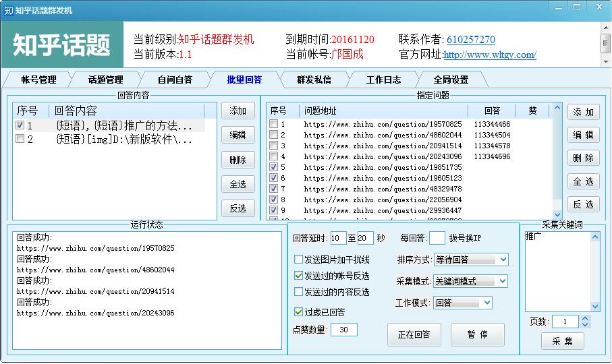Click 编辑 button in 回答内容 panel
Viewport: 612px width, 364px height.
pyautogui.click(x=238, y=135)
